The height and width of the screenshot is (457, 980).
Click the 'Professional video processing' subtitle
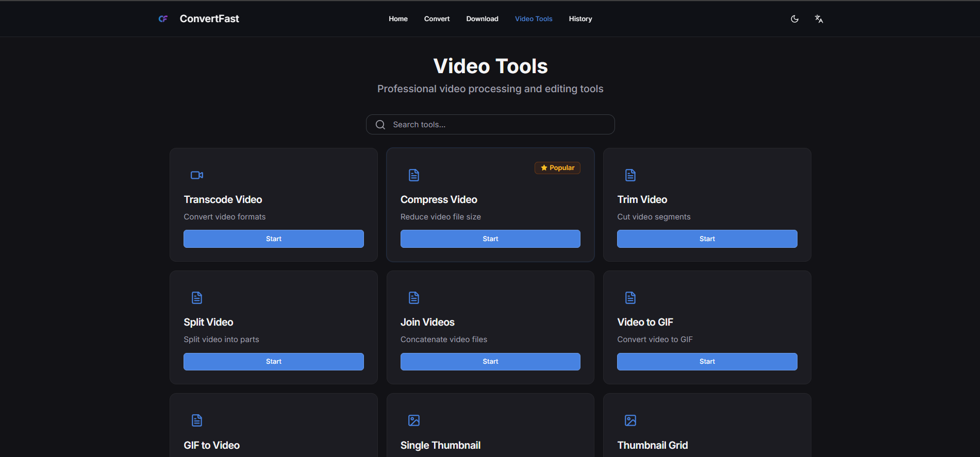click(x=490, y=89)
